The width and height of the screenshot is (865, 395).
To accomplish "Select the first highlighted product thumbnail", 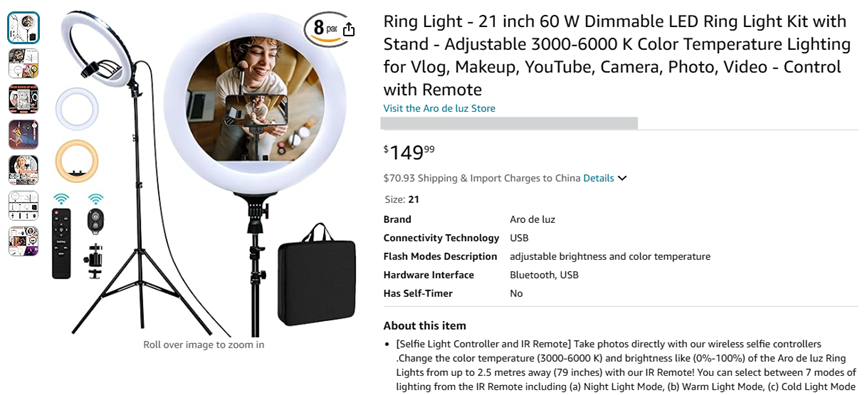I will (23, 28).
